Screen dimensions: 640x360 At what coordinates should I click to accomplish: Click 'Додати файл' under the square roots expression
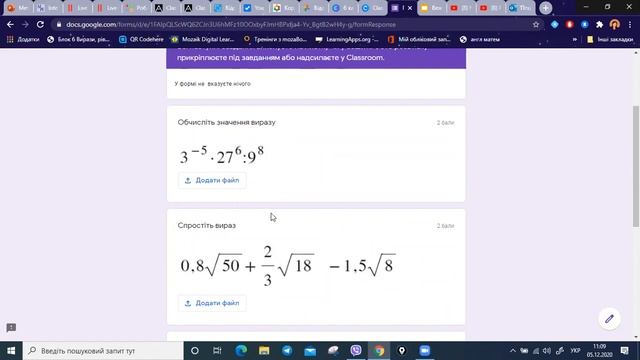point(212,303)
